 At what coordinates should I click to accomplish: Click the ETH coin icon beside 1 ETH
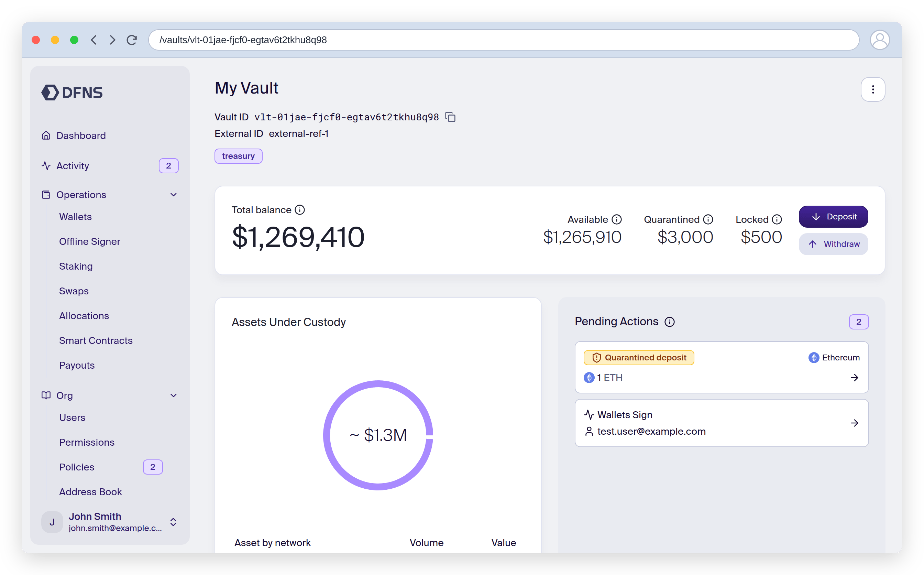[589, 378]
